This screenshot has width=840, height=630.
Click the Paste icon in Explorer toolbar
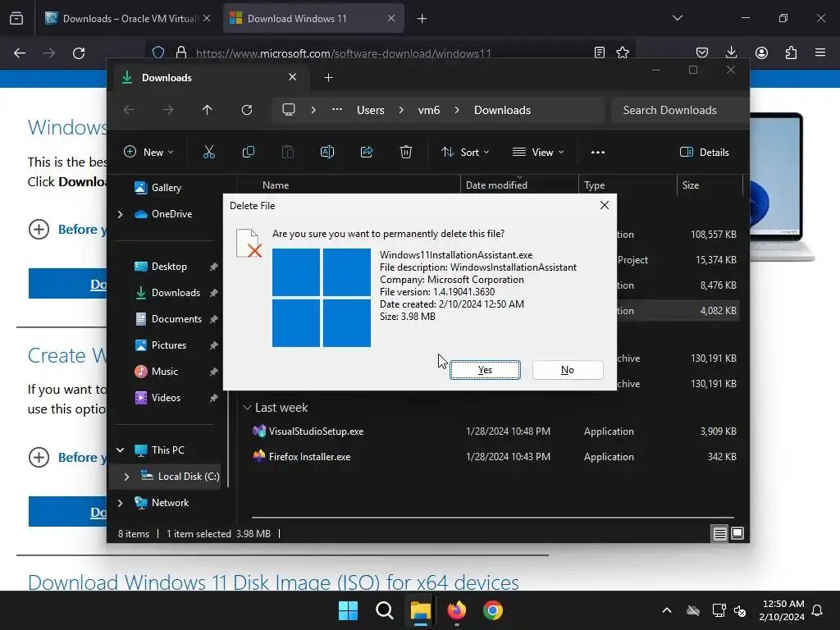pyautogui.click(x=288, y=152)
